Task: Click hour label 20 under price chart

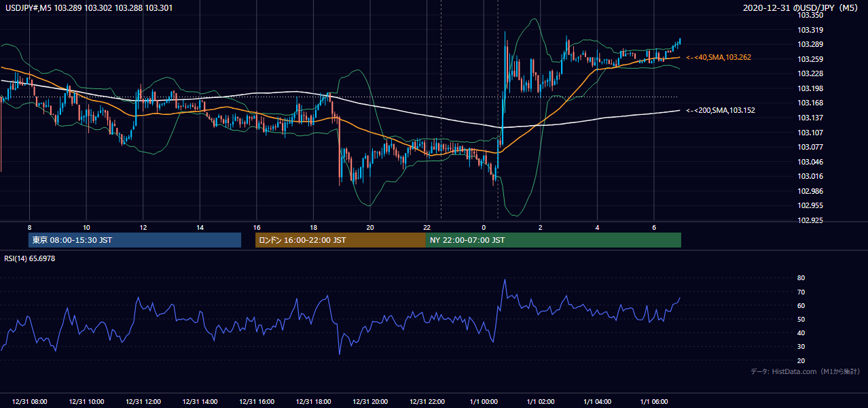Action: click(370, 227)
